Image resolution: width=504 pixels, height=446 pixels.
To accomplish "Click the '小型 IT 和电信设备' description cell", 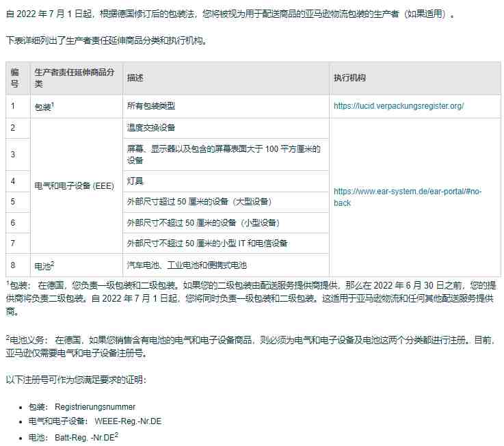I will pyautogui.click(x=226, y=243).
